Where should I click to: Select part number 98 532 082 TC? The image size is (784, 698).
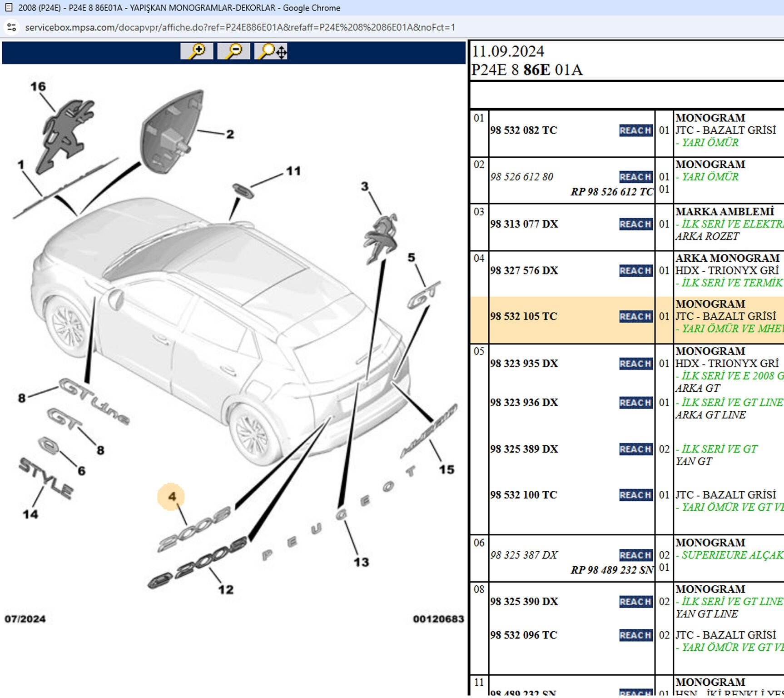coord(523,130)
